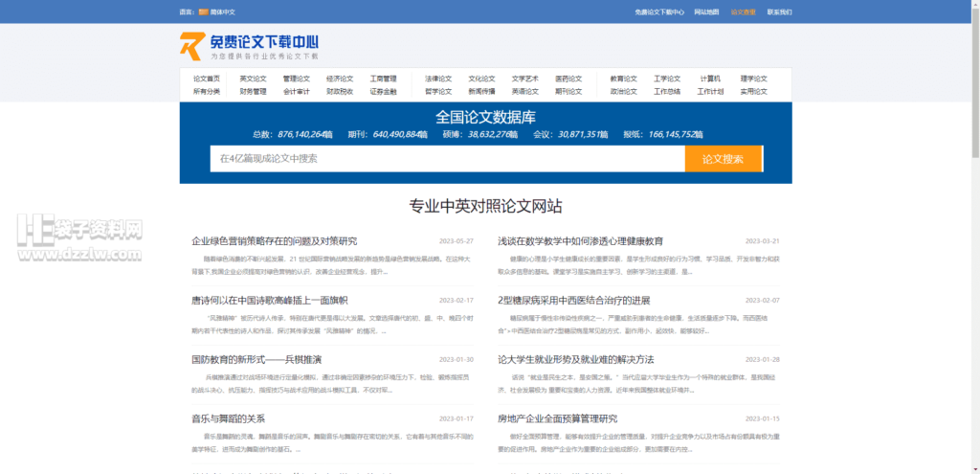Open the 英语论文 category
The image size is (980, 474).
(525, 91)
